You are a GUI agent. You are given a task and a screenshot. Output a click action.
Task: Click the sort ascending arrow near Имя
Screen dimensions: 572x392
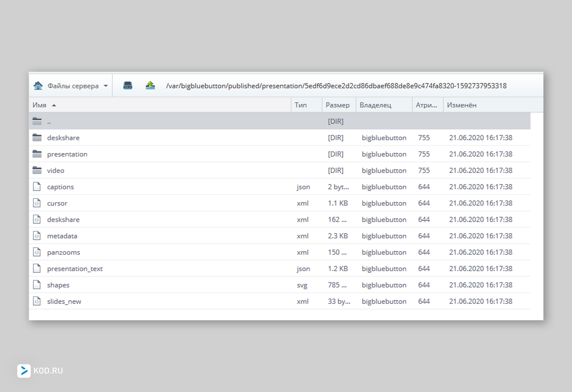point(54,105)
